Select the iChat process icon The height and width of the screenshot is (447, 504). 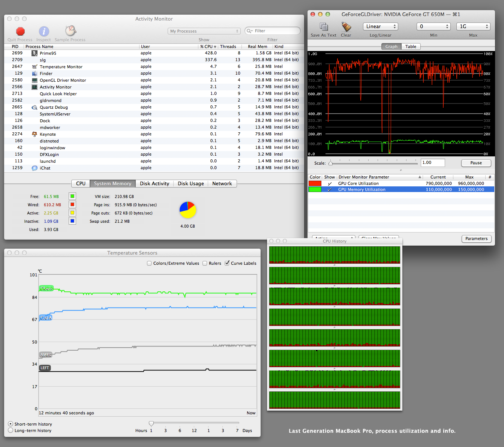point(34,168)
